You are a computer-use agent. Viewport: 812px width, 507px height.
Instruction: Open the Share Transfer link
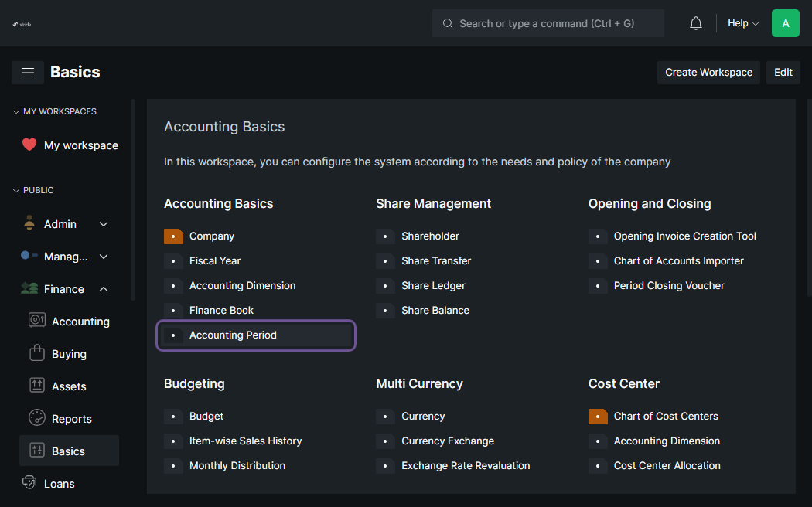(x=436, y=261)
